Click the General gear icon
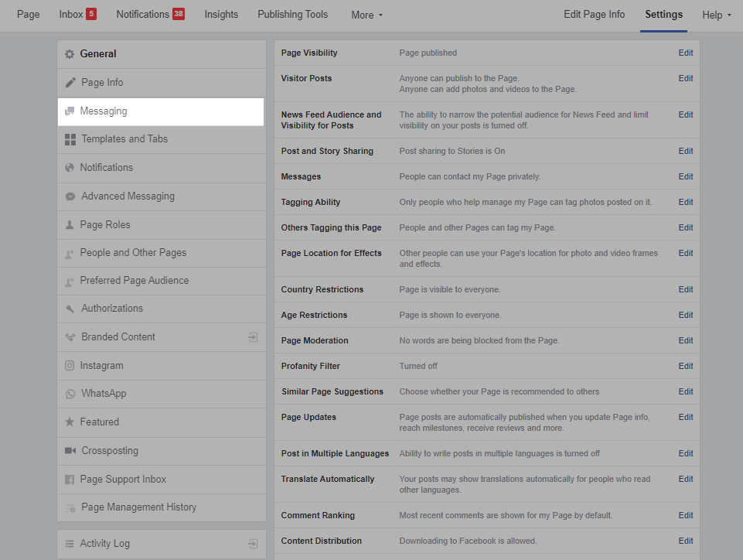Viewport: 743px width, 560px height. coord(70,54)
